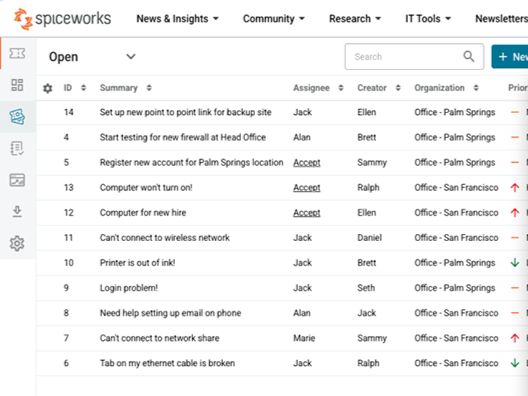This screenshot has height=396, width=528.
Task: Click the download icon in sidebar
Action: 17,211
